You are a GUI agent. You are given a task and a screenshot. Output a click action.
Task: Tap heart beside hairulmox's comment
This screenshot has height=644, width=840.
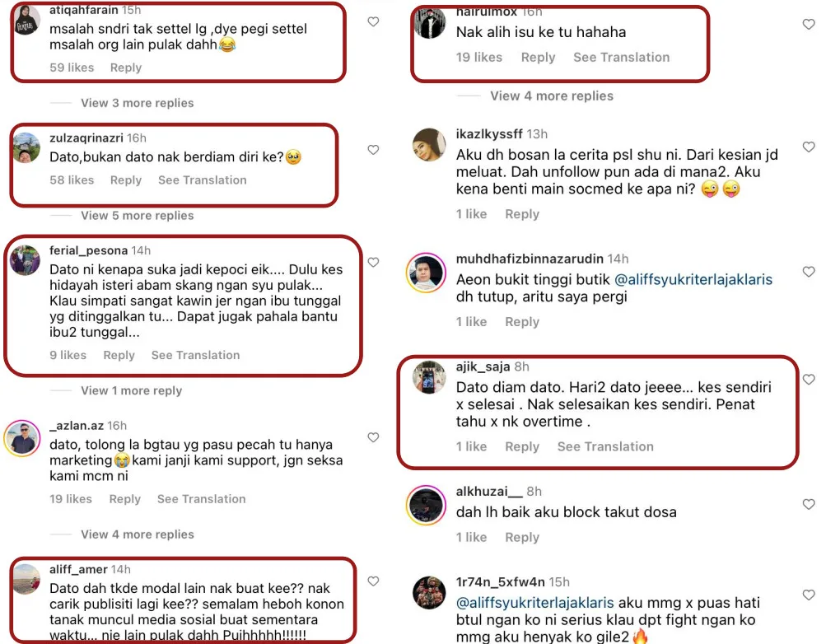pyautogui.click(x=809, y=25)
